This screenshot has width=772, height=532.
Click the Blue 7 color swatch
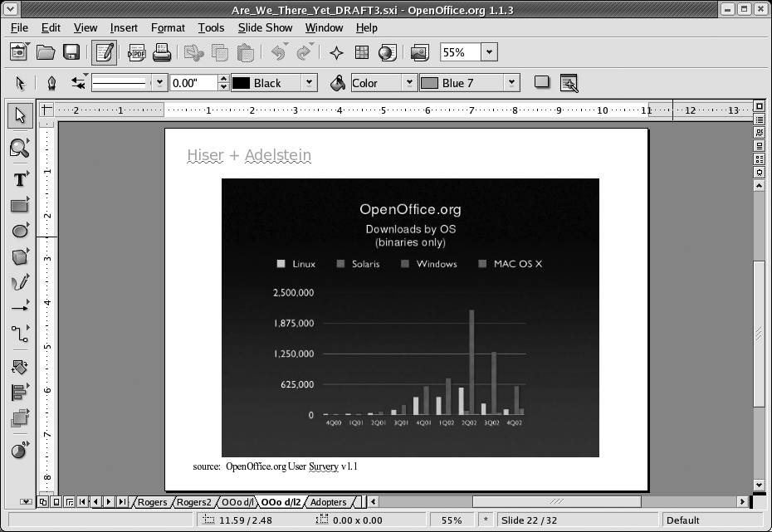[430, 83]
